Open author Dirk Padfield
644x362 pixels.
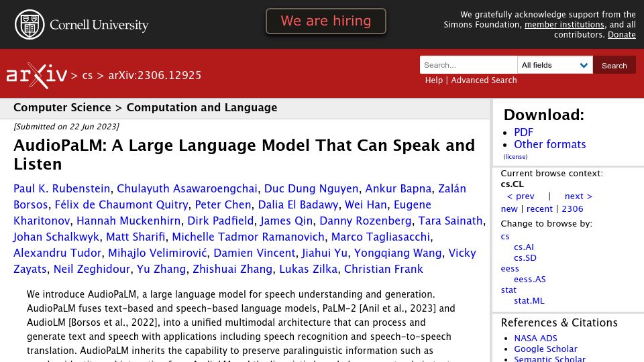click(x=220, y=221)
